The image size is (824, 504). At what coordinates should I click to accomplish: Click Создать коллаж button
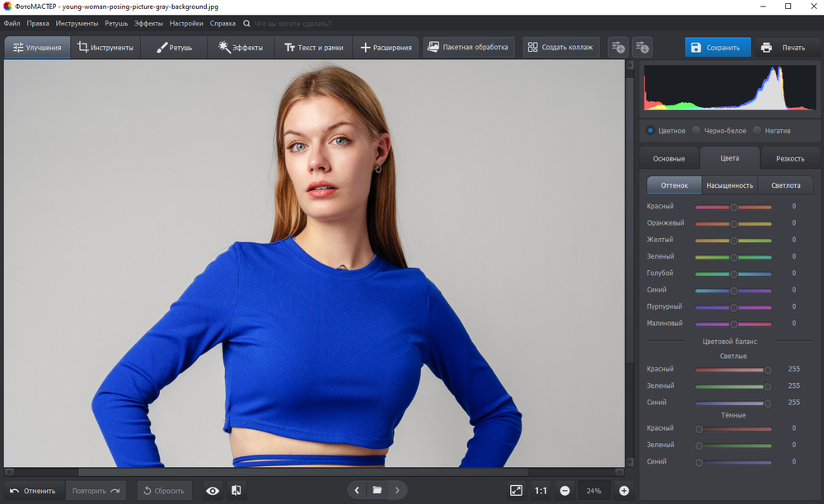[560, 47]
